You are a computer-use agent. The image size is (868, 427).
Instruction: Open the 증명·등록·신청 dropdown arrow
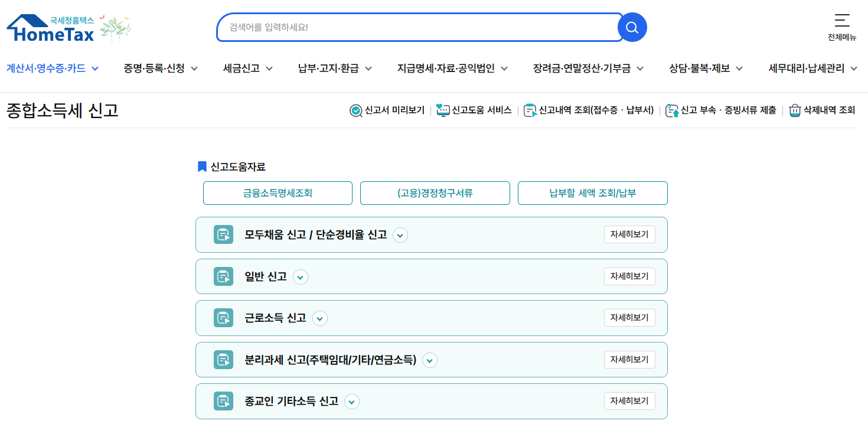194,69
